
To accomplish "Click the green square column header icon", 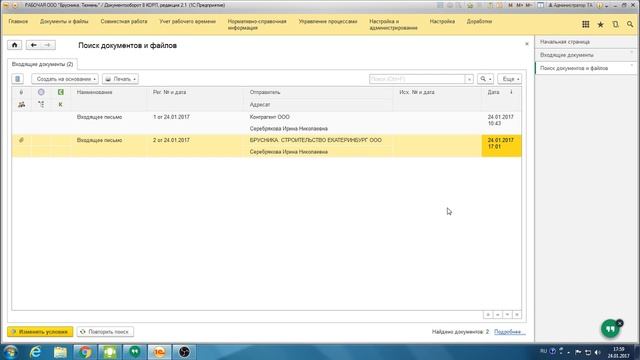I will pos(60,92).
